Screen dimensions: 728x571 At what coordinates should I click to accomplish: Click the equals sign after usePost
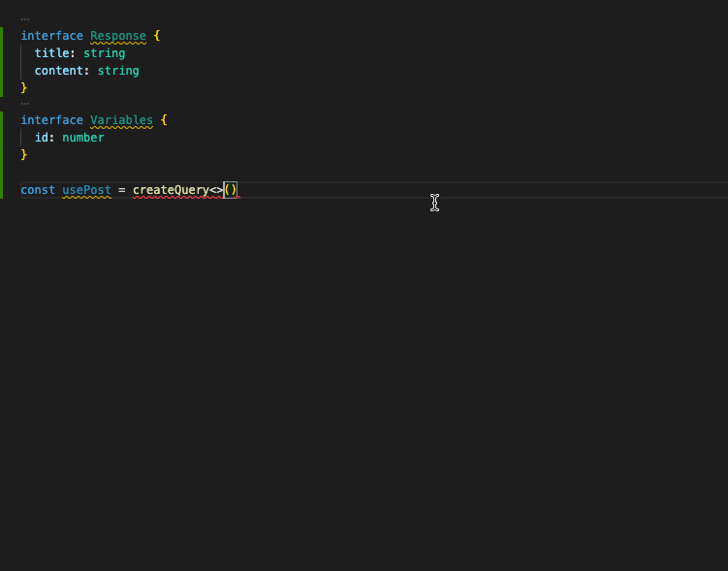[121, 190]
